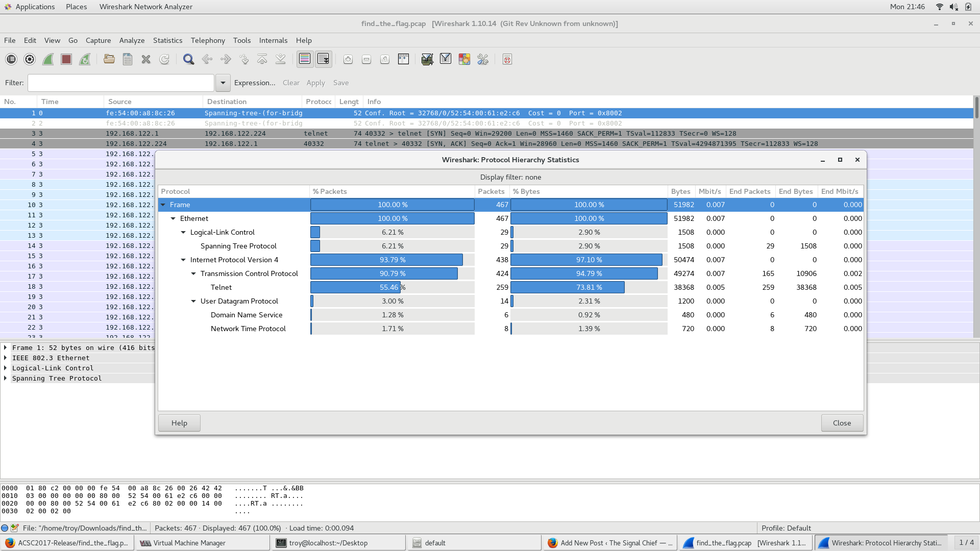Zoom out on packet text

(366, 59)
